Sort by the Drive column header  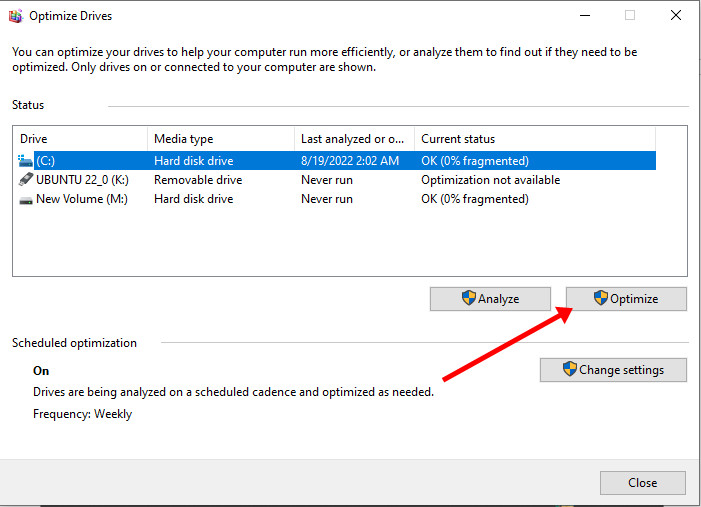point(81,139)
